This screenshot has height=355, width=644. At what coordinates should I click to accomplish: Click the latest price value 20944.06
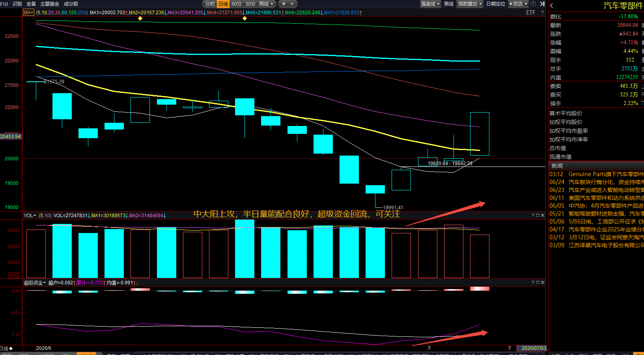(627, 25)
